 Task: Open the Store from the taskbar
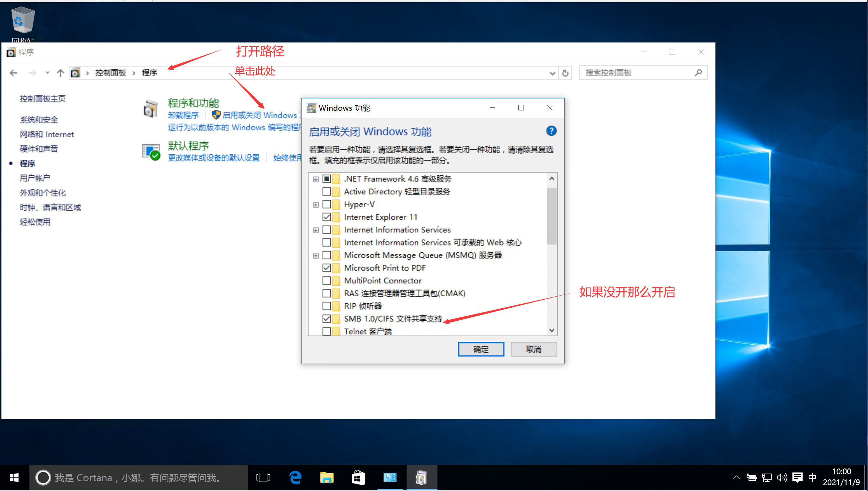point(358,478)
